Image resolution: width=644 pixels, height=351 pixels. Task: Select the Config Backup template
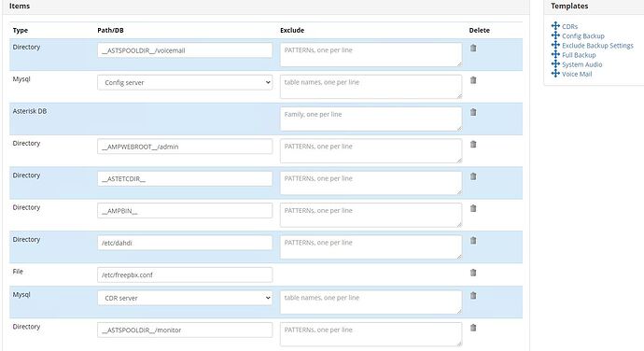(x=582, y=35)
